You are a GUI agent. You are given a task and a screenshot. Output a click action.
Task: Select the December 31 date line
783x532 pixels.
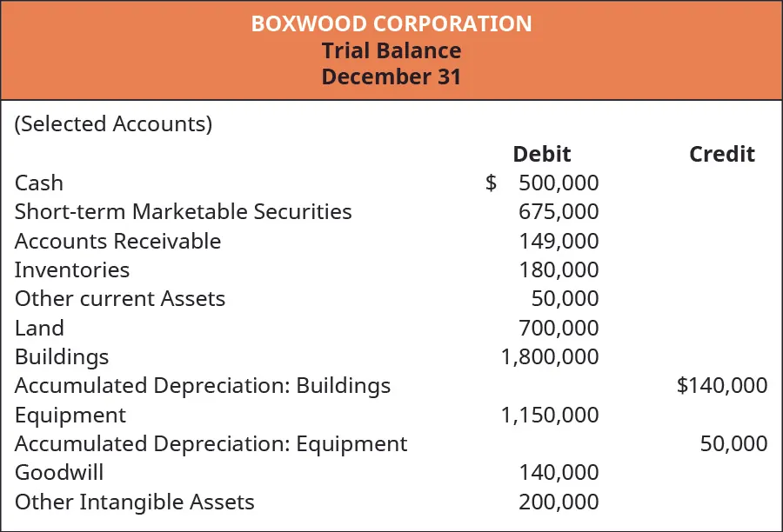391,76
